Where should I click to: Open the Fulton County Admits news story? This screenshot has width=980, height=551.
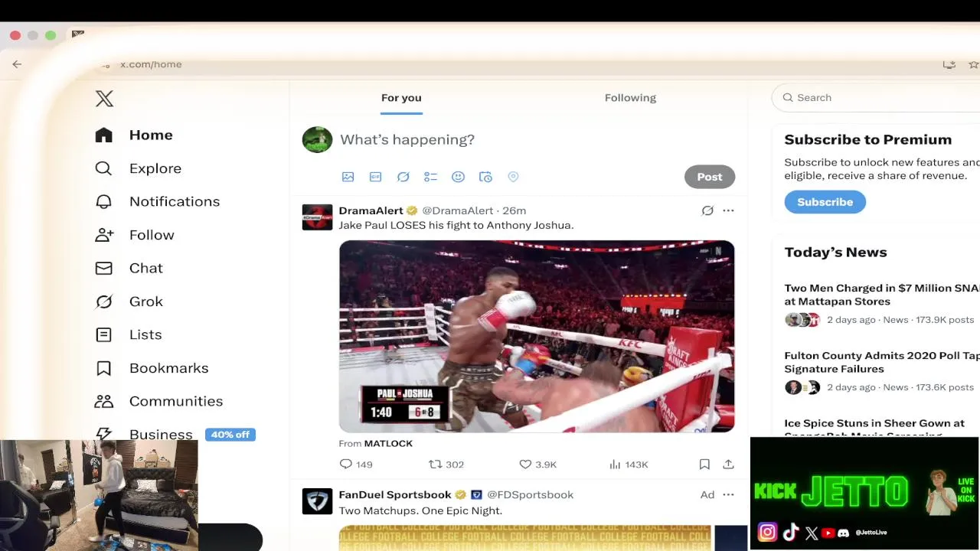point(882,362)
